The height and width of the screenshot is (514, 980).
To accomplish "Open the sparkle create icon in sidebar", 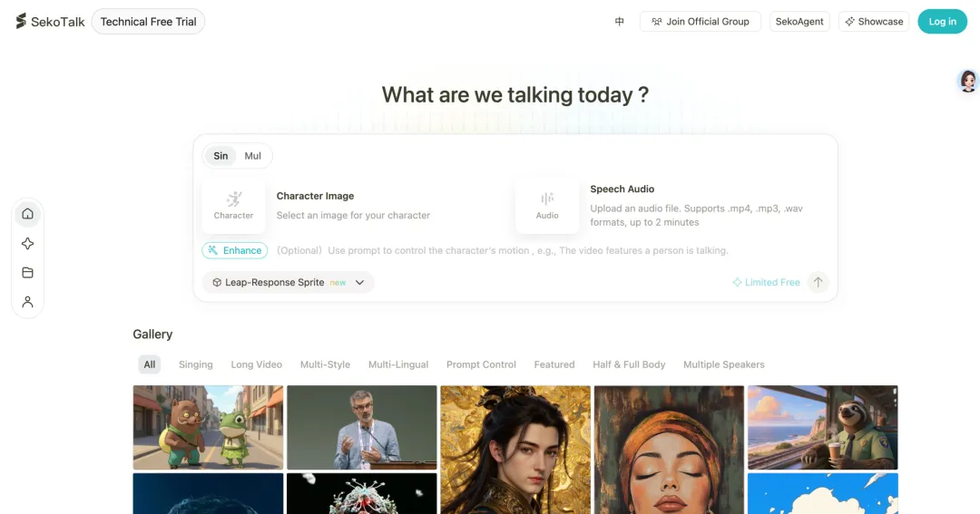I will [27, 244].
